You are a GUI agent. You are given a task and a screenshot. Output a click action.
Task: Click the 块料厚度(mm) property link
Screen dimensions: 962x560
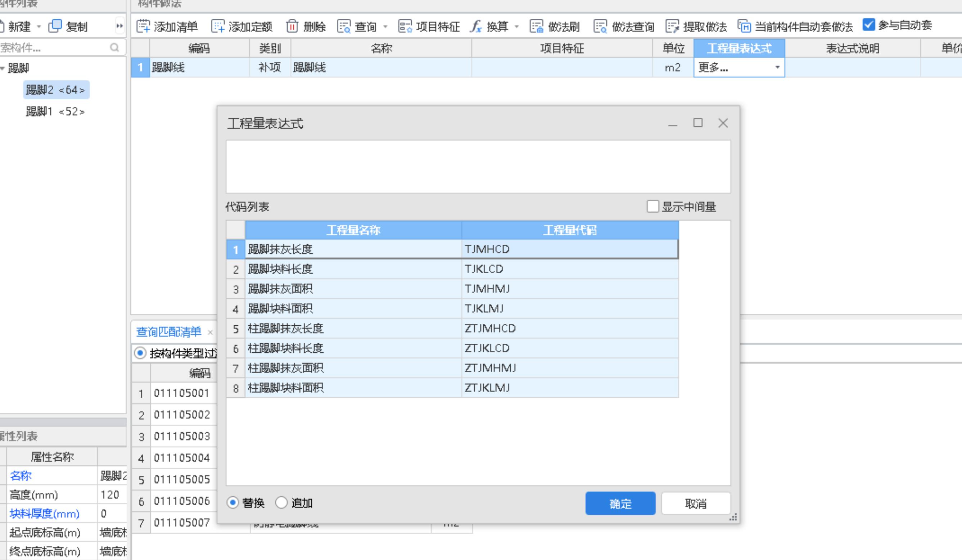click(44, 514)
